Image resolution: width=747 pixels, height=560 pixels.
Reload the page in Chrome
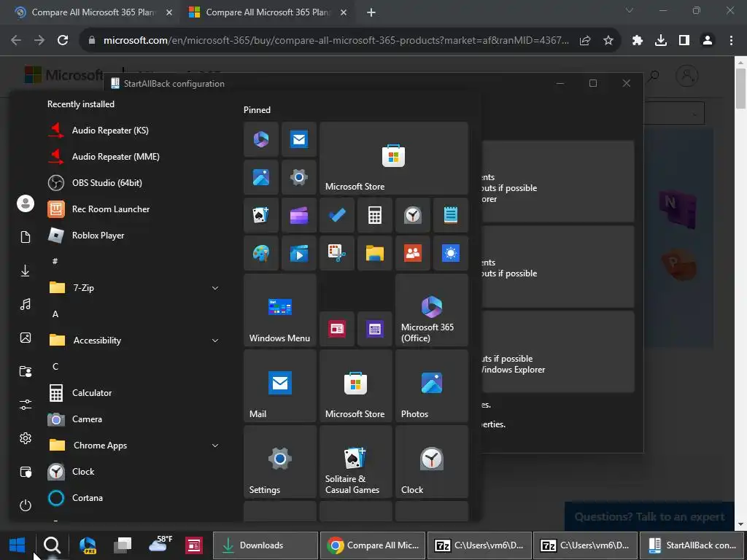[63, 41]
